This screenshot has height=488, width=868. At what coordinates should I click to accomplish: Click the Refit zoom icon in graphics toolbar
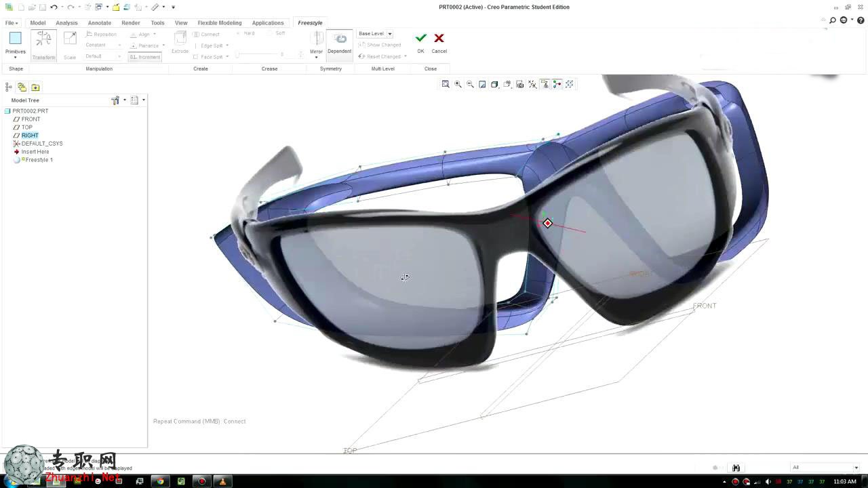446,84
